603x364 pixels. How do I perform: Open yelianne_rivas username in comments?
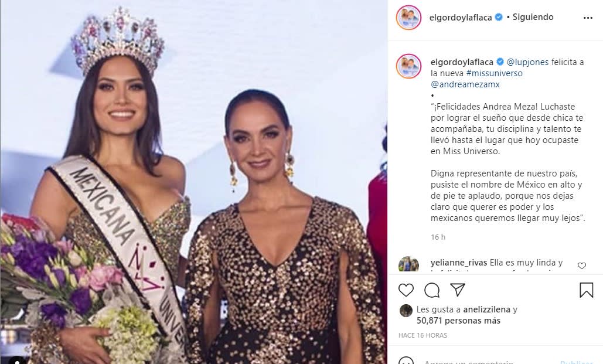pos(459,263)
